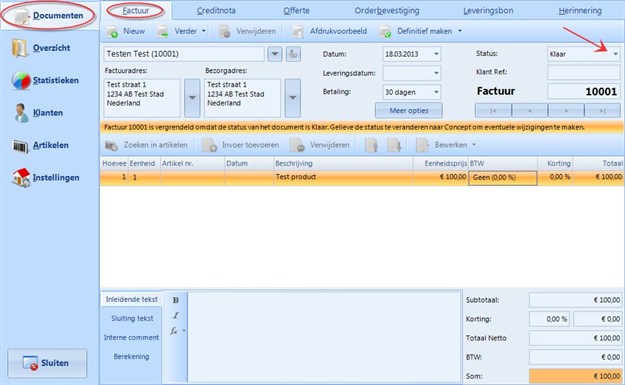Click move row down icon
Screen dimensions: 625x385
pyautogui.click(x=394, y=145)
